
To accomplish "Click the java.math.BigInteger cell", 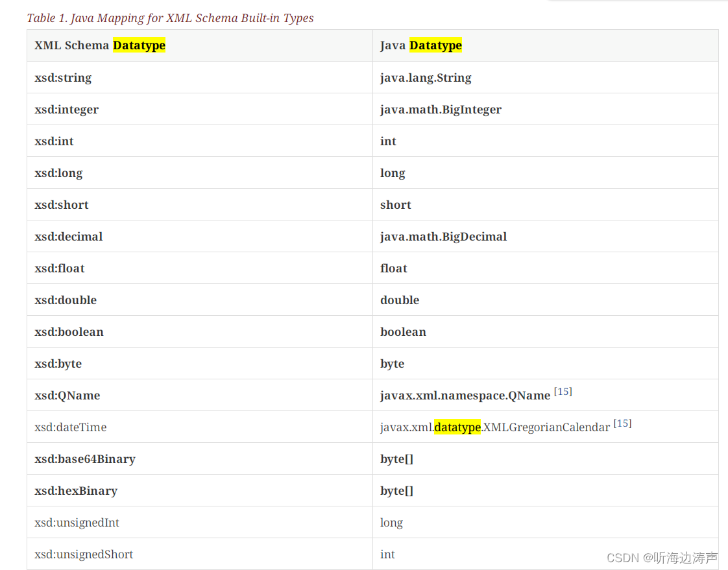I will 441,109.
